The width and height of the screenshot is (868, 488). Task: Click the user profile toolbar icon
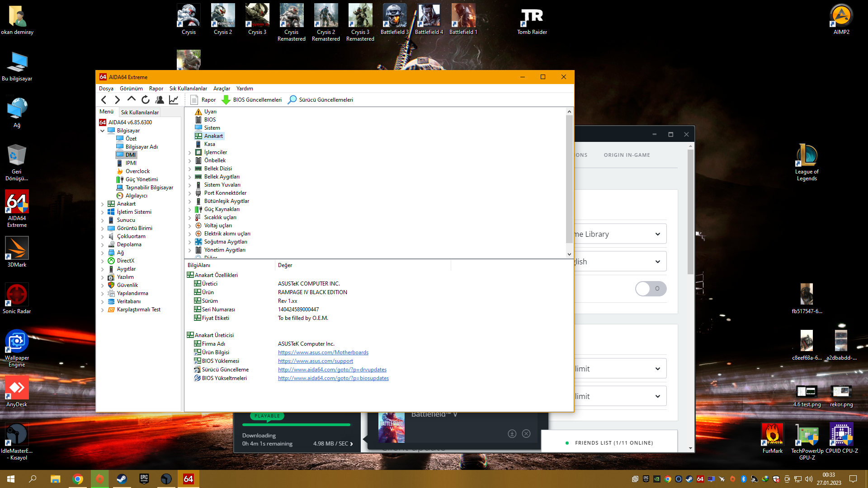tap(160, 100)
